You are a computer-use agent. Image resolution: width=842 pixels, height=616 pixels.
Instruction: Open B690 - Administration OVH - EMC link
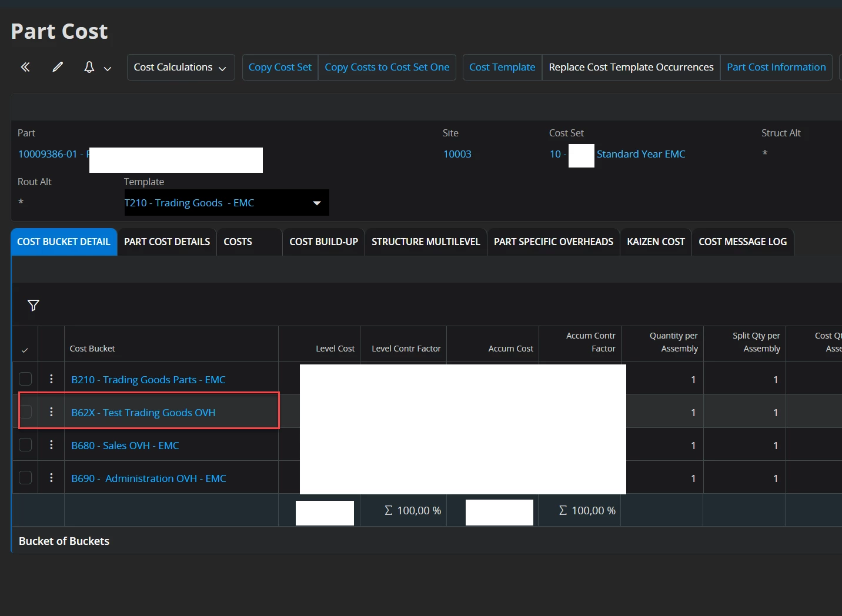(149, 478)
